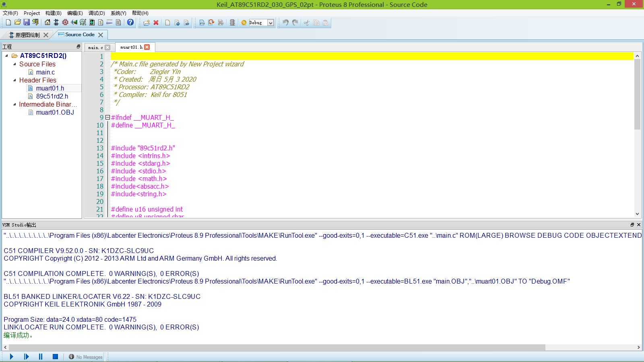Click the Stop Build icon
Screen dimensions: 644x362
pos(221,23)
